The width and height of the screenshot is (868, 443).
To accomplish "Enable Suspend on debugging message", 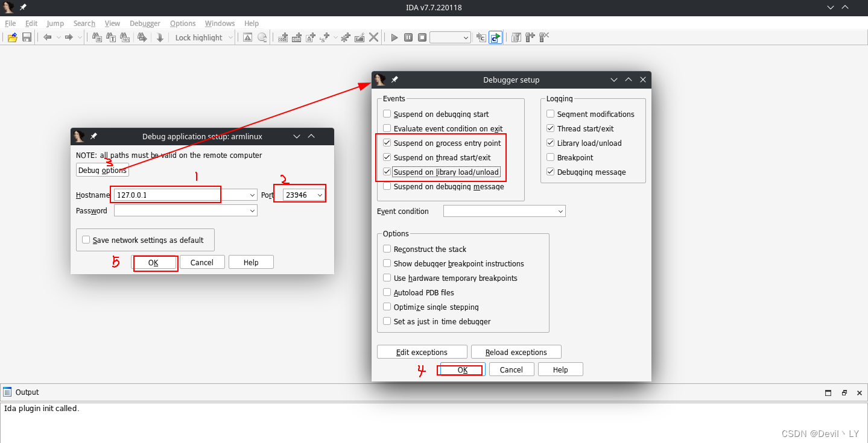I will (387, 186).
